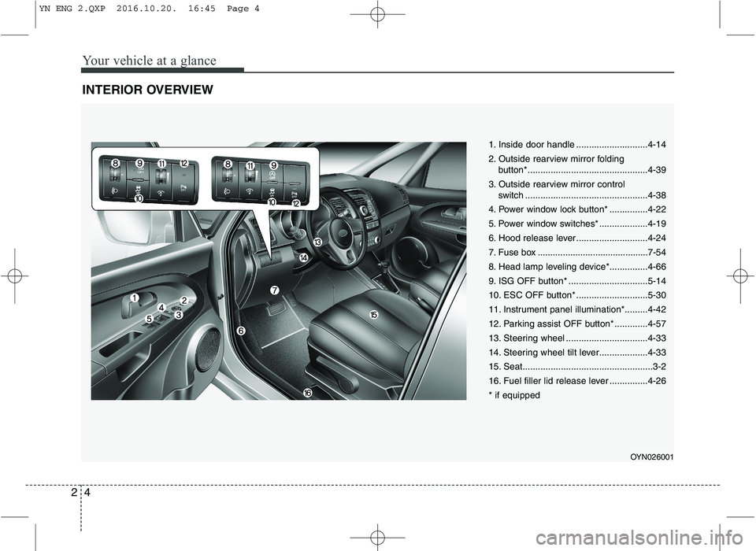Select the 'Steering wheel tilt lever' entry

coord(577,353)
